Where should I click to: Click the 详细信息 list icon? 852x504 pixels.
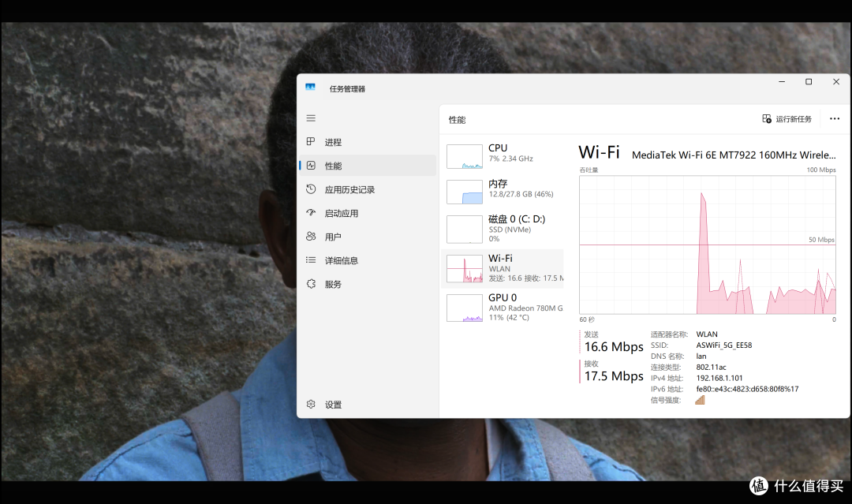tap(311, 260)
